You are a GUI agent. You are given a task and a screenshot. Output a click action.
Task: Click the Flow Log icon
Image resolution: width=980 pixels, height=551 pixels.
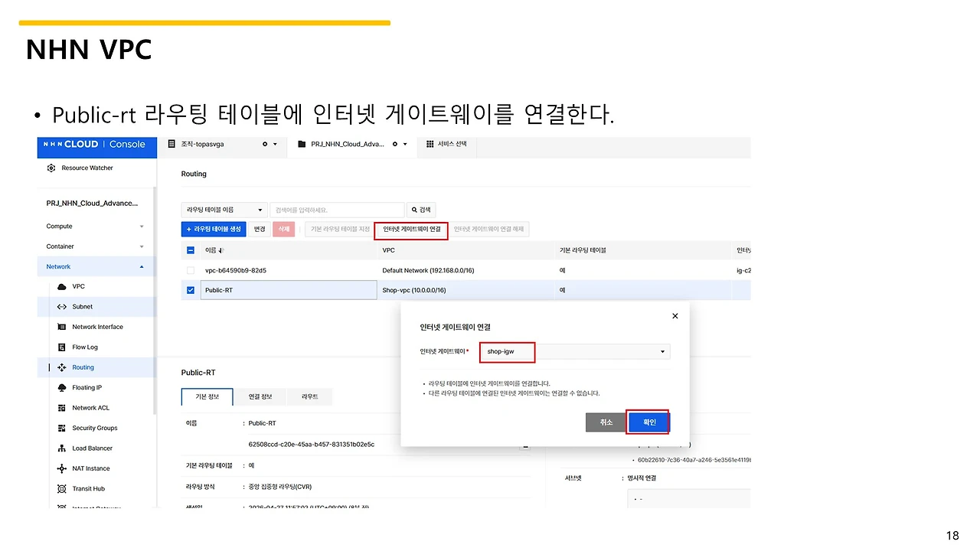point(62,347)
